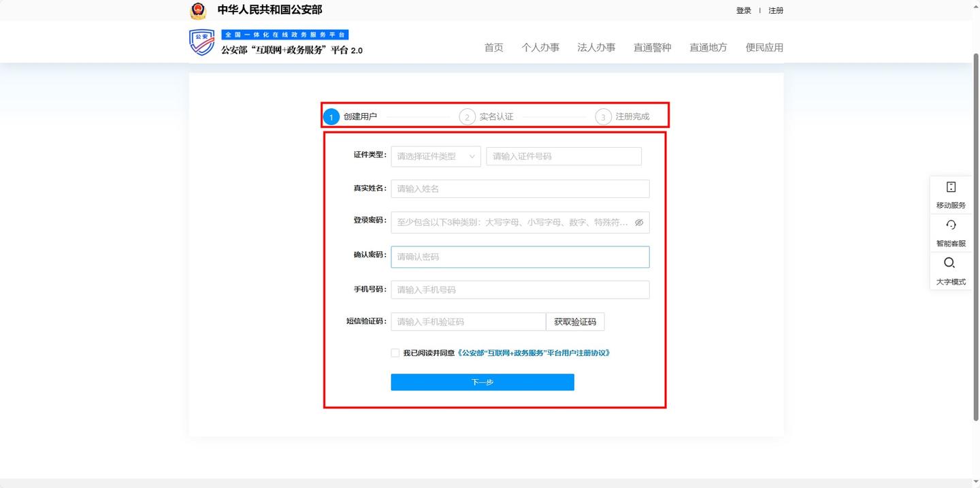Click step 1 circle 创建用户
Screen dimensions: 980x488
(x=331, y=117)
